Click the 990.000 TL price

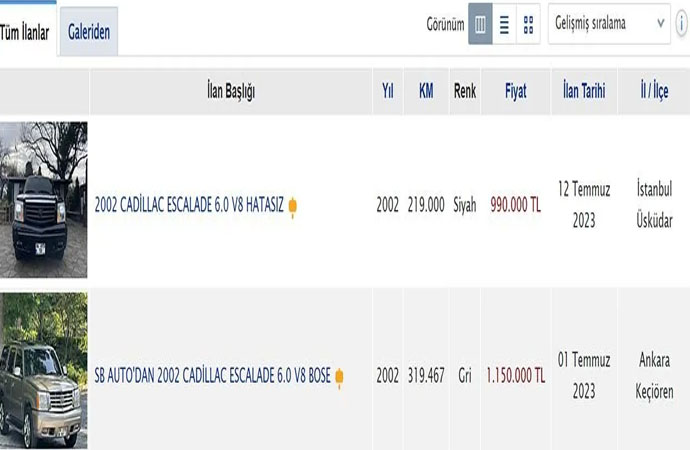click(x=515, y=205)
